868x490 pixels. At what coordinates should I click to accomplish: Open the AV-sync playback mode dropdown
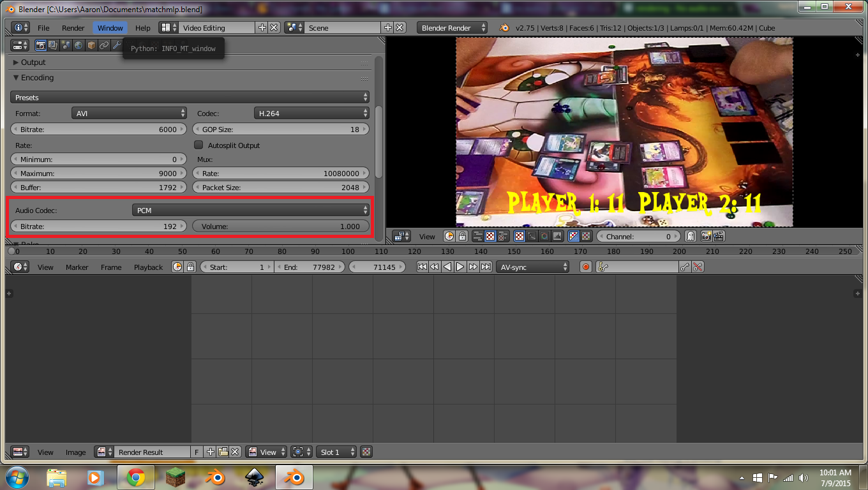tap(532, 267)
